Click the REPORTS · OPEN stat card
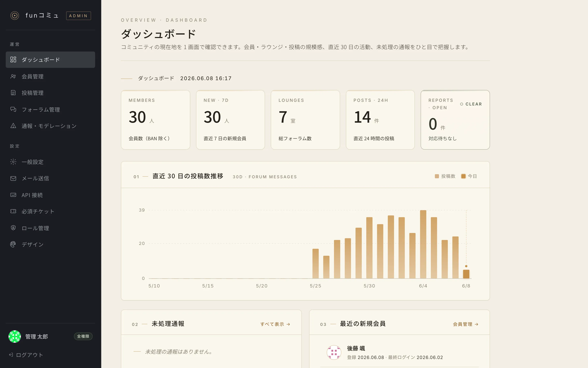The width and height of the screenshot is (588, 368). [455, 120]
